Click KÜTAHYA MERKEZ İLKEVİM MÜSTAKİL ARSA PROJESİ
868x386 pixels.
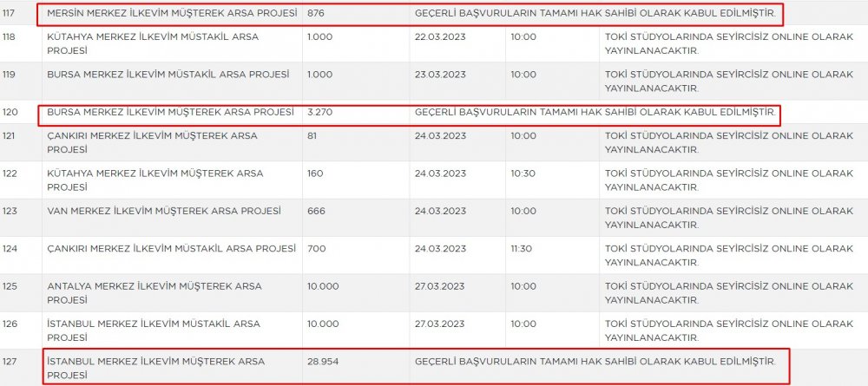(153, 43)
